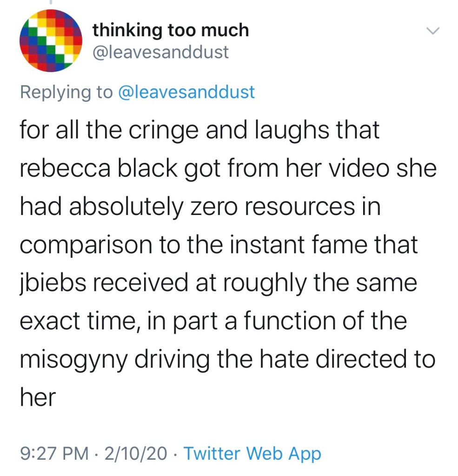458x476 pixels.
Task: Open the "thinking too much" display name
Action: tap(171, 31)
